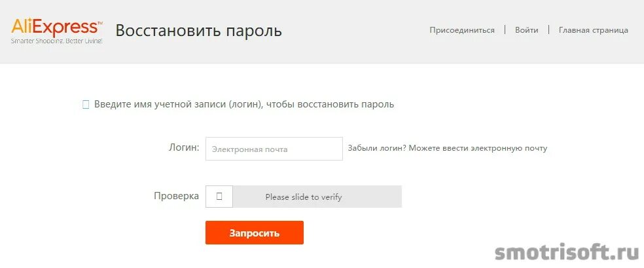
Task: Open the Присоединиться link
Action: pyautogui.click(x=462, y=30)
